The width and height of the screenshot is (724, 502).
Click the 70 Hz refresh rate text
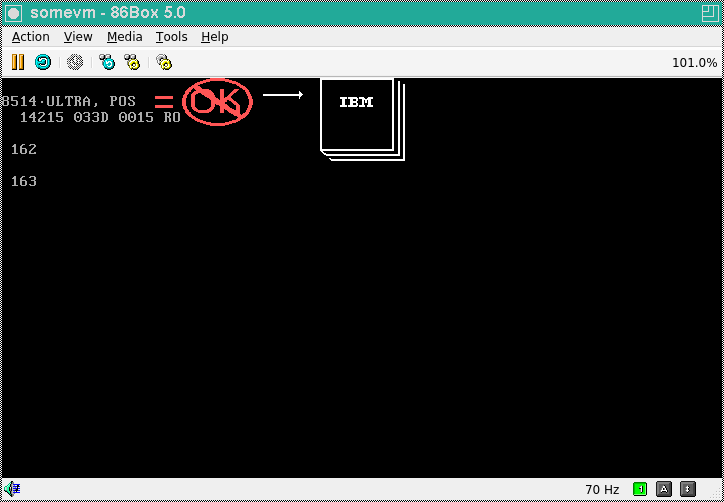pos(602,489)
